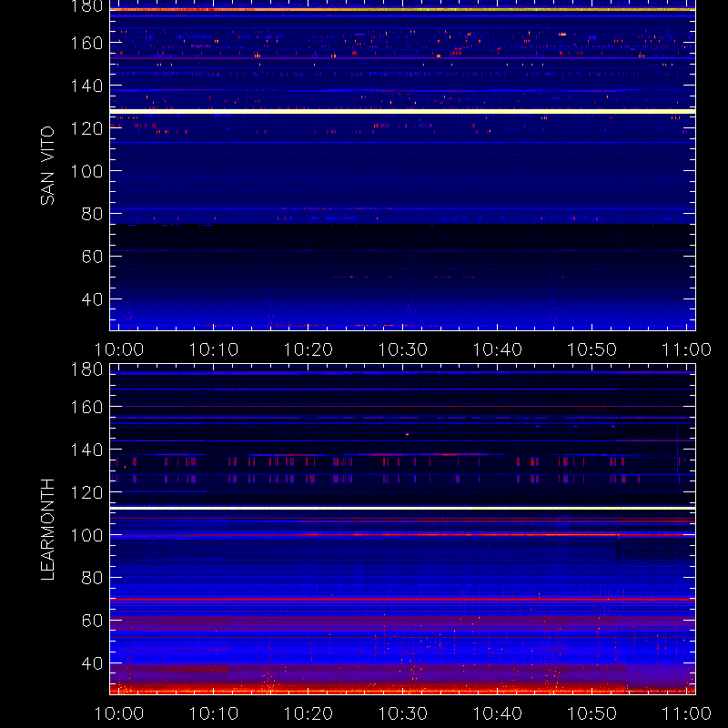
Task: Click 10:40 time label below Learmonth plot
Action: pyautogui.click(x=497, y=713)
